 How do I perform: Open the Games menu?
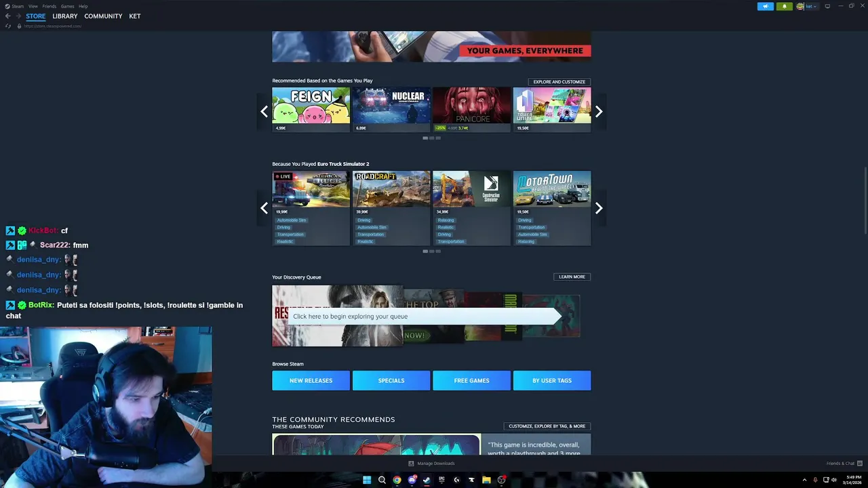[x=68, y=6]
